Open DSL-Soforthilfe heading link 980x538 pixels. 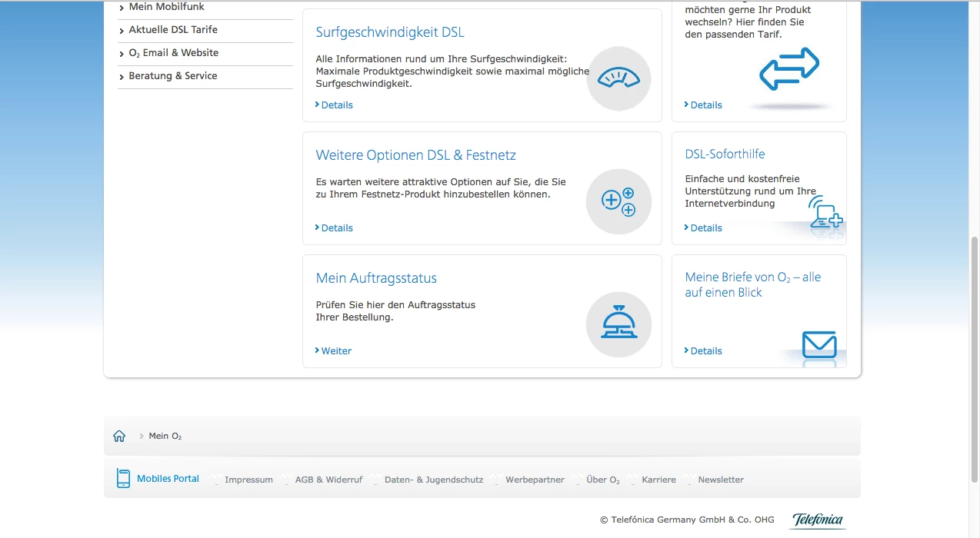click(725, 154)
